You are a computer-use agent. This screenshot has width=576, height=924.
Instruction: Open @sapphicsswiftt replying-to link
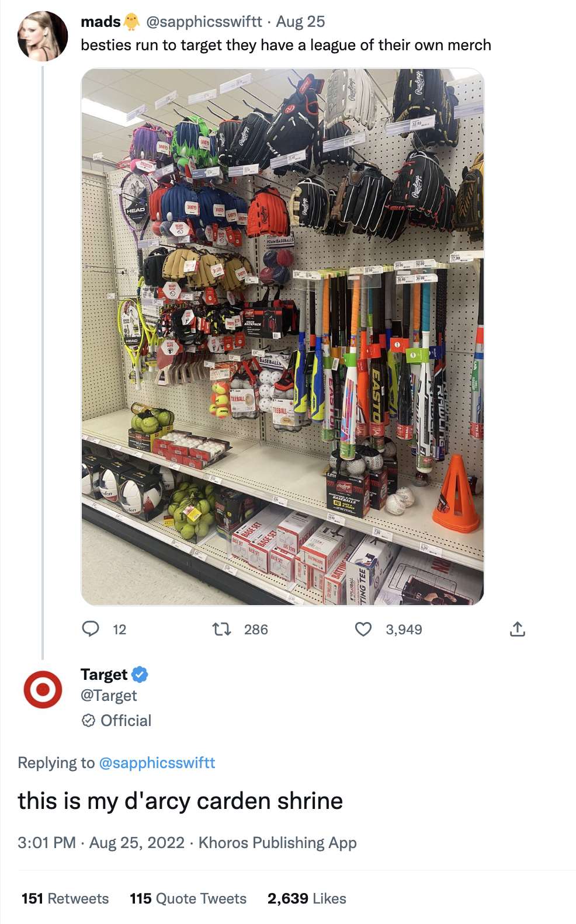157,763
